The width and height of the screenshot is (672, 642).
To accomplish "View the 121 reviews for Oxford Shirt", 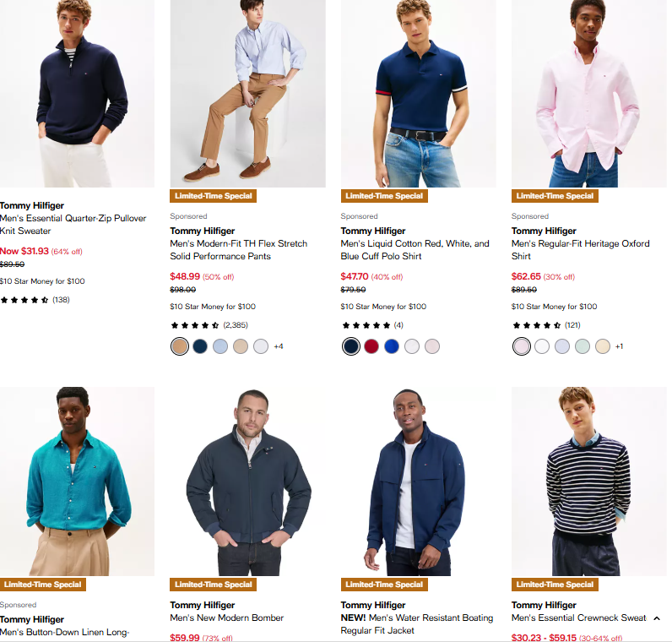I will (x=572, y=325).
